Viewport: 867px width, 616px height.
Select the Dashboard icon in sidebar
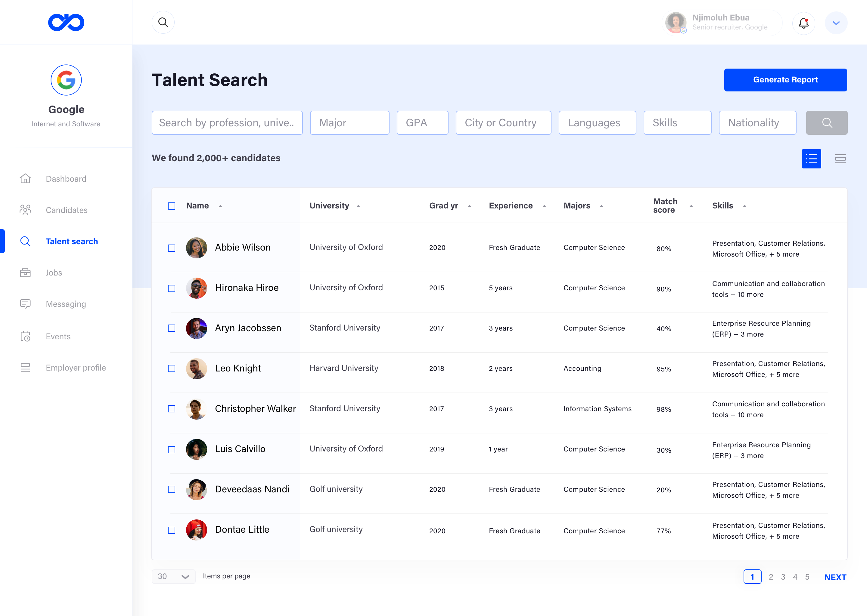25,178
